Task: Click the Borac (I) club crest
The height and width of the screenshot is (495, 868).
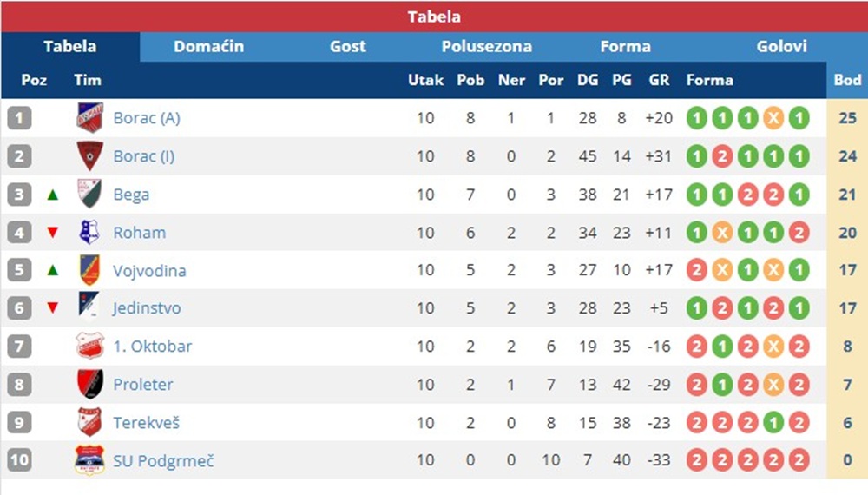Action: (89, 155)
